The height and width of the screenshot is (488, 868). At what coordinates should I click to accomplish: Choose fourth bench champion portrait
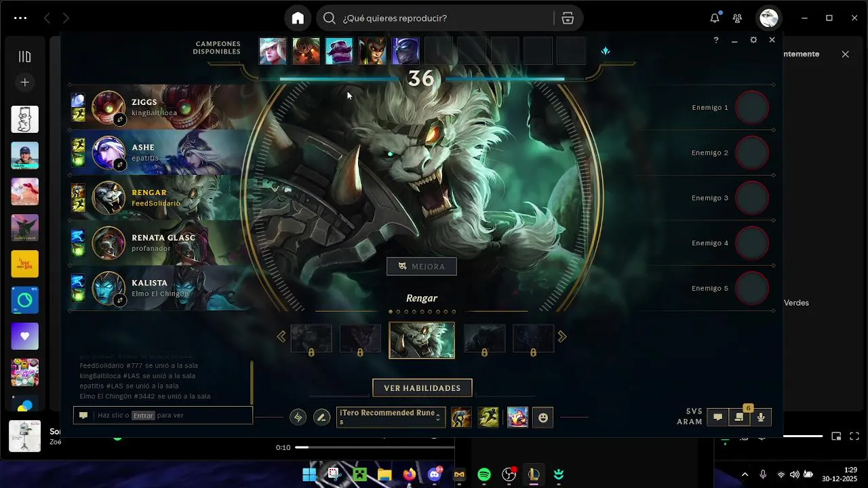(x=372, y=51)
